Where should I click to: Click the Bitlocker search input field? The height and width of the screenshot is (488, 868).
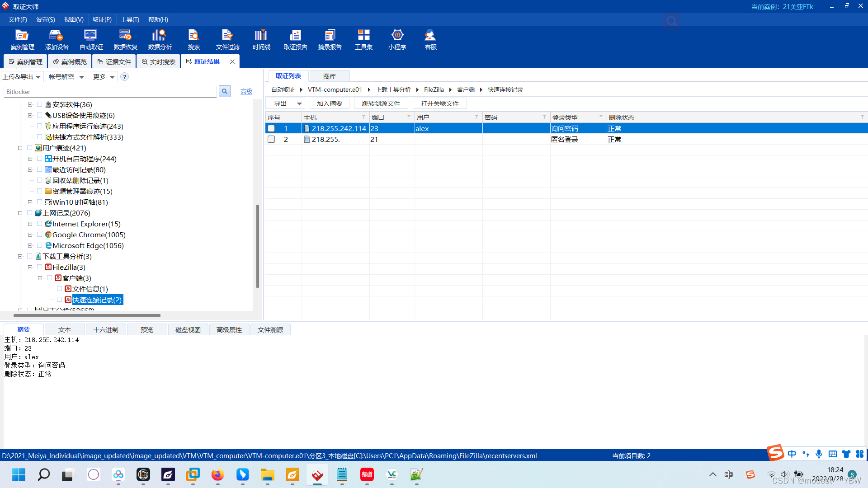click(x=110, y=92)
